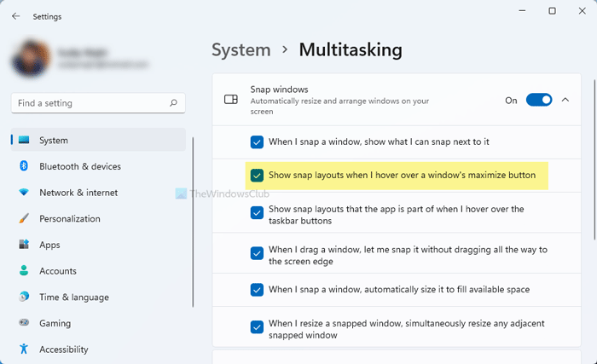Select the Gaming controller icon
The image size is (597, 364).
24,324
